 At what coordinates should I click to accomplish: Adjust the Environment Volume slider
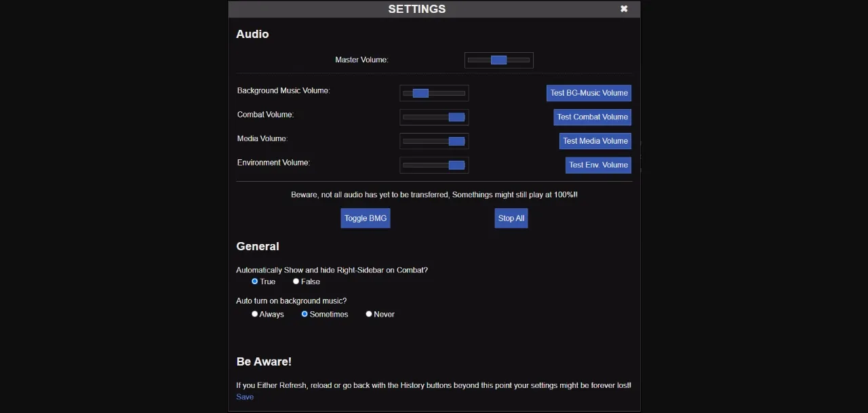[434, 165]
